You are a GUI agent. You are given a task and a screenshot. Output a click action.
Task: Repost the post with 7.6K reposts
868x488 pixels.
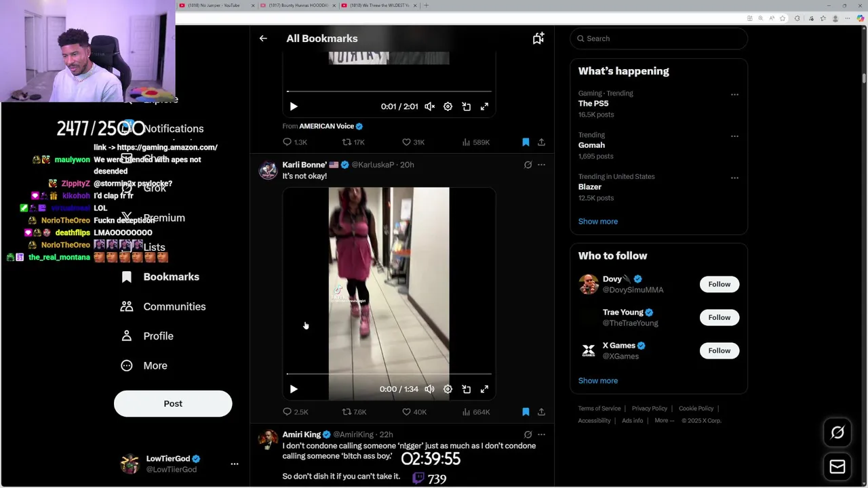click(x=354, y=412)
